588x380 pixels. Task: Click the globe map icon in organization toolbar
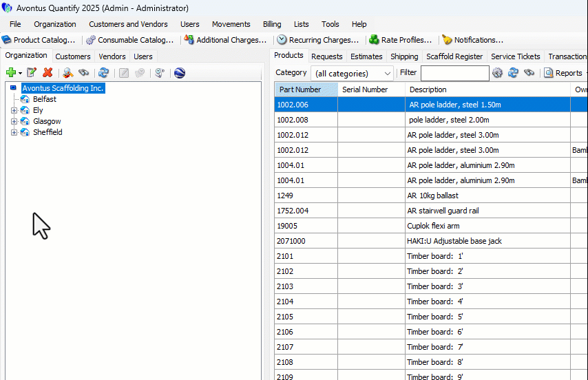tap(180, 72)
